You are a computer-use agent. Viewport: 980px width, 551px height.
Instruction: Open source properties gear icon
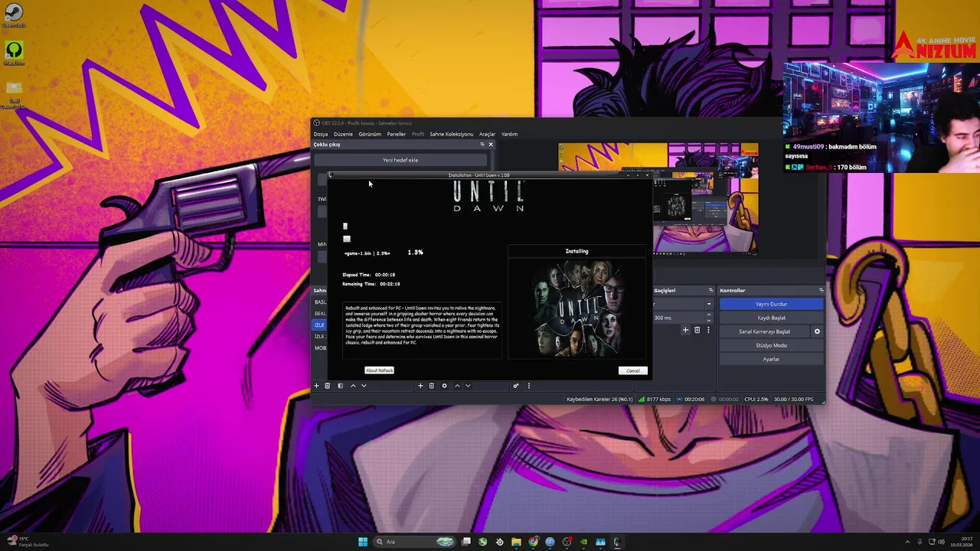pos(444,386)
